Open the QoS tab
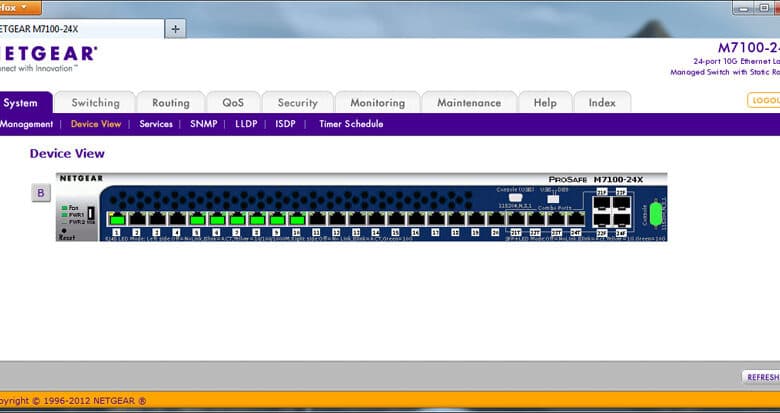 tap(233, 103)
